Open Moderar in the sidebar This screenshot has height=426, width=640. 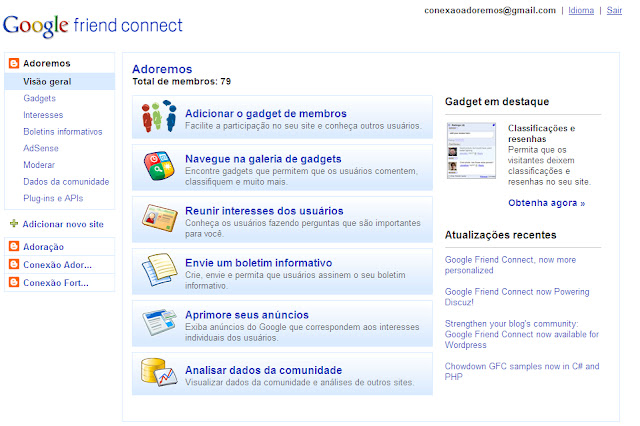pyautogui.click(x=39, y=165)
